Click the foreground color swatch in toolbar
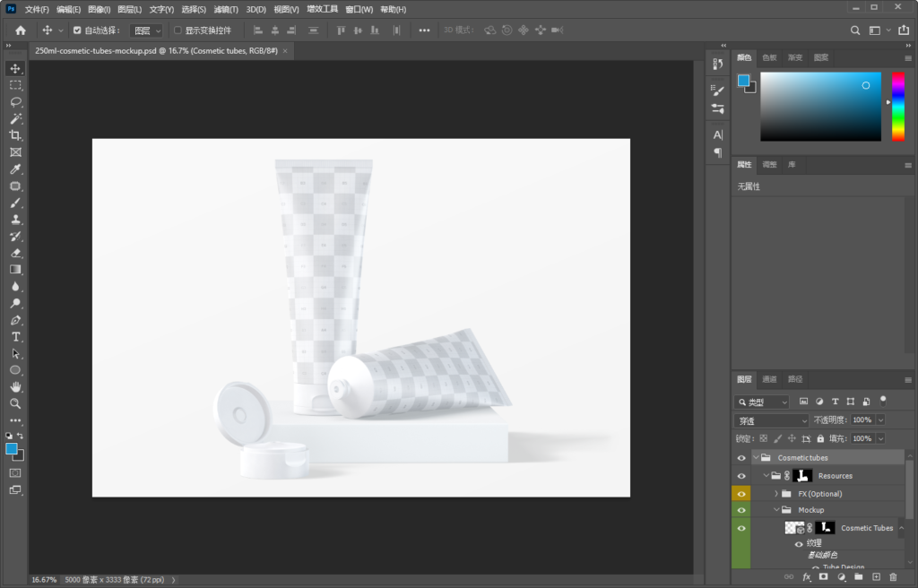This screenshot has width=918, height=588. click(11, 449)
